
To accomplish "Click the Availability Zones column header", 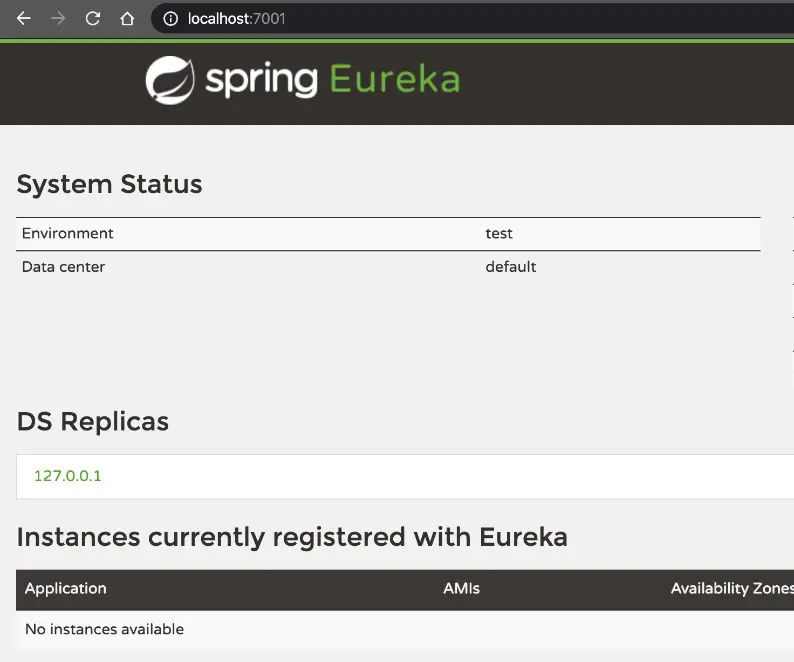I will 732,589.
